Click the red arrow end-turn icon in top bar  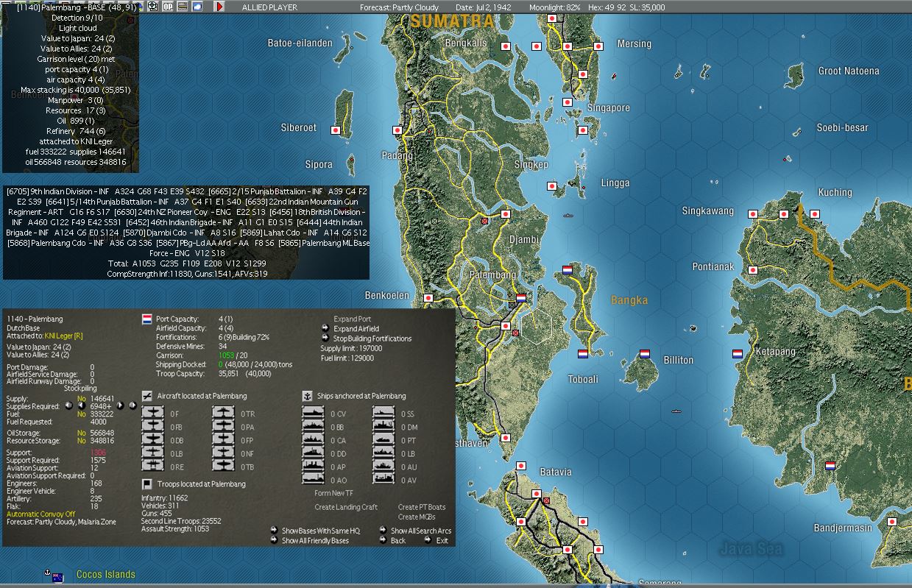(219, 7)
